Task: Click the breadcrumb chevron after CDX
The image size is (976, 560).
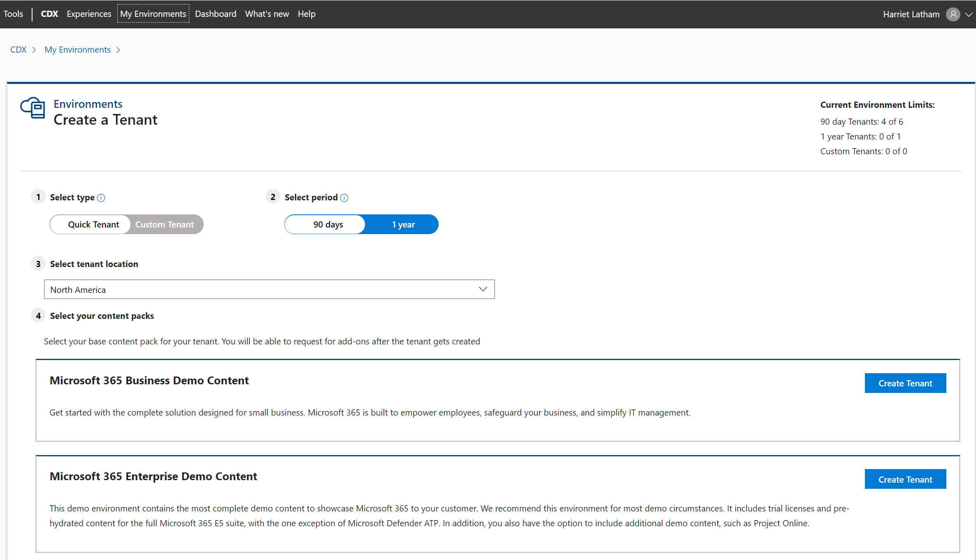Action: 35,50
